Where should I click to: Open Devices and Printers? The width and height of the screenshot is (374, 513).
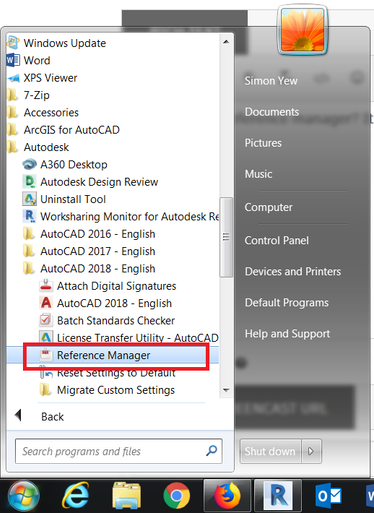point(293,271)
